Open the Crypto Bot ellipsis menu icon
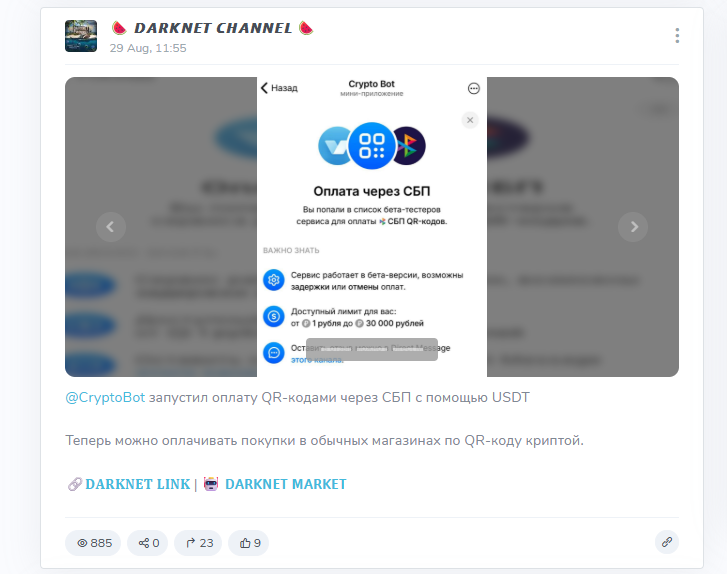Viewport: 727px width, 574px height. tap(473, 89)
